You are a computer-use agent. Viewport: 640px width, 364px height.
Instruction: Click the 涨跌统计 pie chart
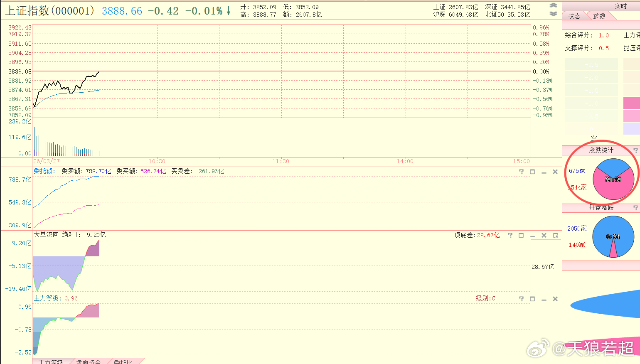(613, 179)
